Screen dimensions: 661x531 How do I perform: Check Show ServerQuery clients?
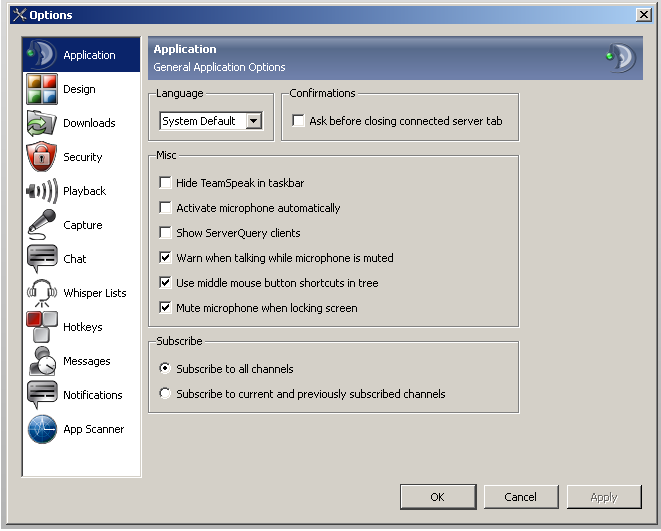[x=165, y=232]
